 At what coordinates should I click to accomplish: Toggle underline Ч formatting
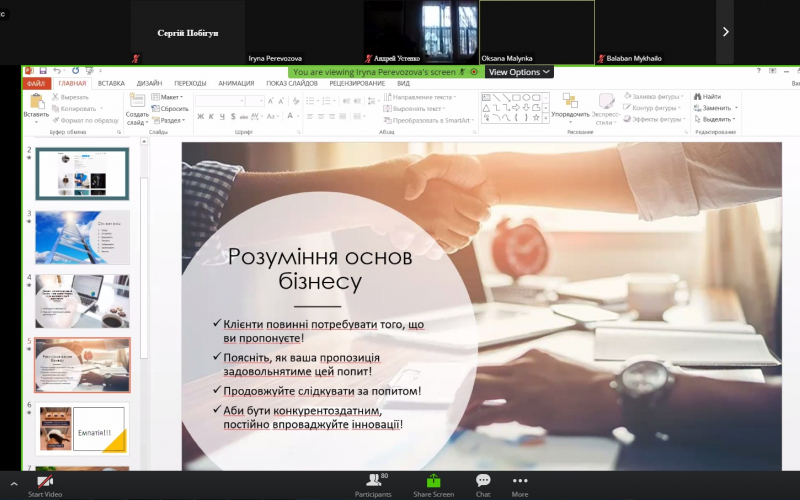point(222,116)
